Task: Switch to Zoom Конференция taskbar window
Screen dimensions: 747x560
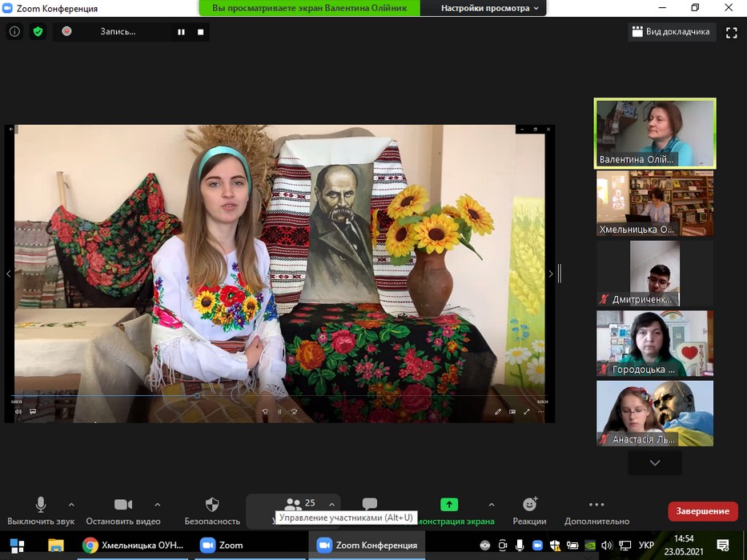Action: [x=367, y=546]
